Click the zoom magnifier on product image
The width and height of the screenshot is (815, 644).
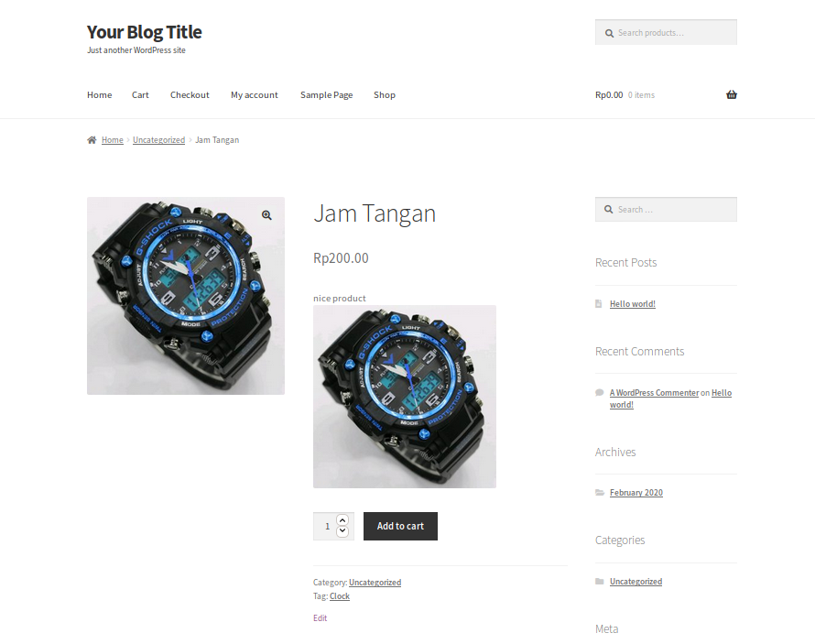pyautogui.click(x=266, y=215)
